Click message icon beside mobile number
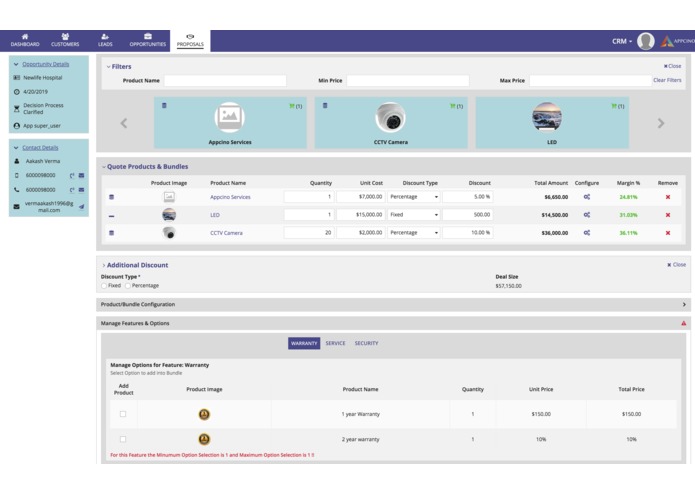 pos(82,175)
